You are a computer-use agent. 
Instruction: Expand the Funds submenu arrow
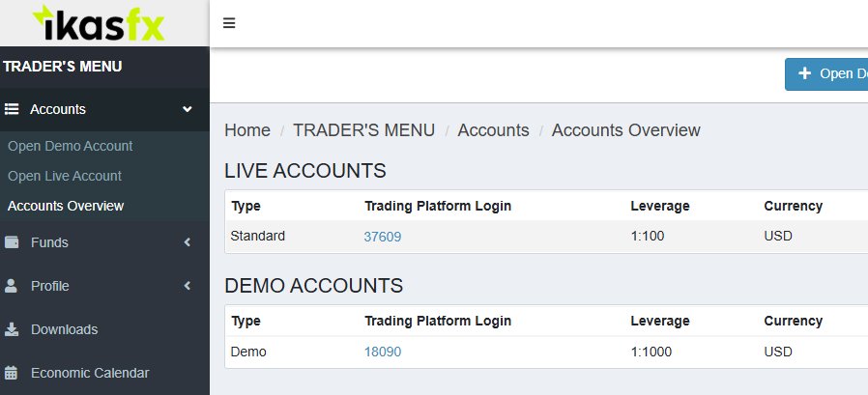coord(188,242)
